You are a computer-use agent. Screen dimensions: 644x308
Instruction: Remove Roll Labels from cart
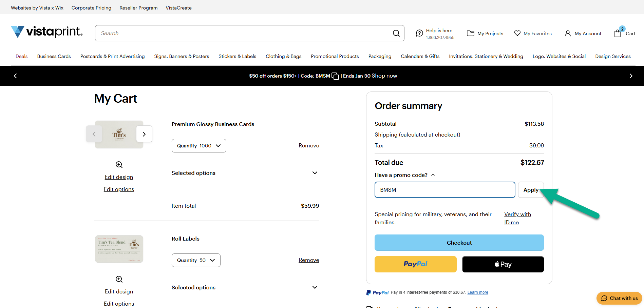pyautogui.click(x=309, y=260)
